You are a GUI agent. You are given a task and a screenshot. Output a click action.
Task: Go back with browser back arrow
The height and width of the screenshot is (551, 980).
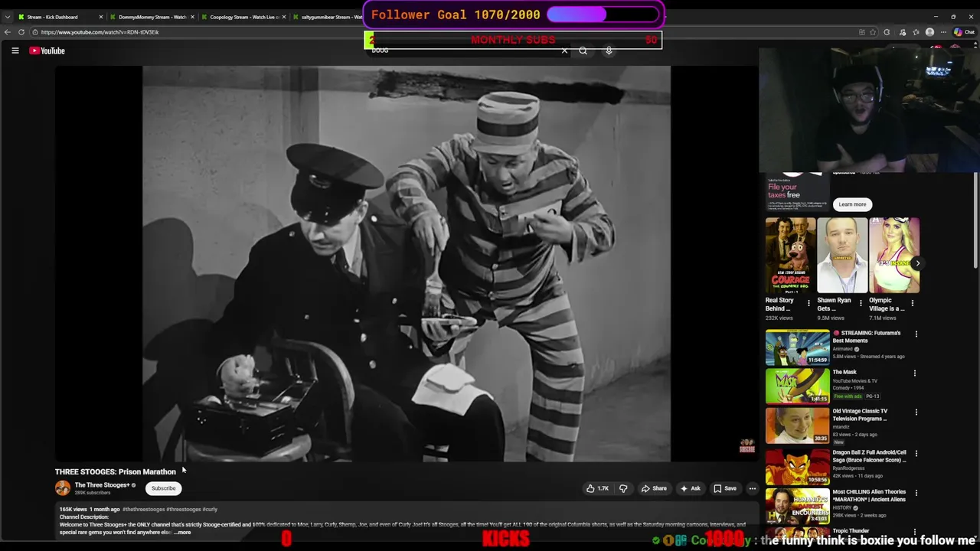pyautogui.click(x=8, y=32)
